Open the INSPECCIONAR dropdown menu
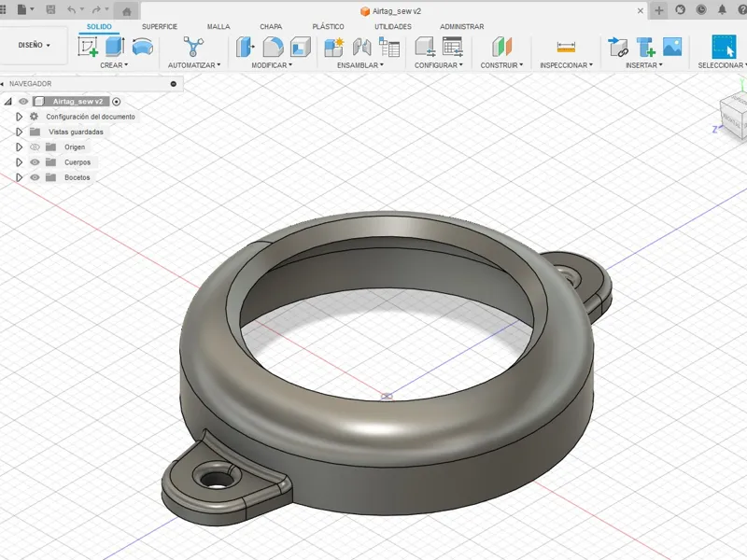The height and width of the screenshot is (560, 747). [x=566, y=65]
